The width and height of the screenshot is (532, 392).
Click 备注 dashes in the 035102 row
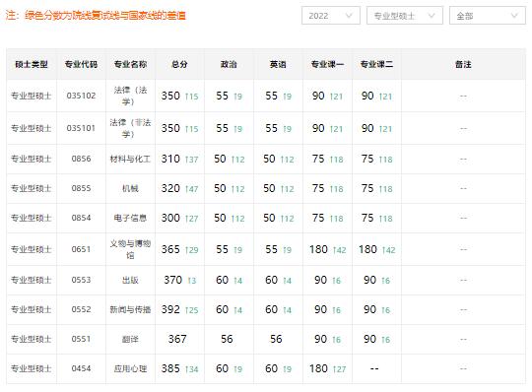[463, 96]
